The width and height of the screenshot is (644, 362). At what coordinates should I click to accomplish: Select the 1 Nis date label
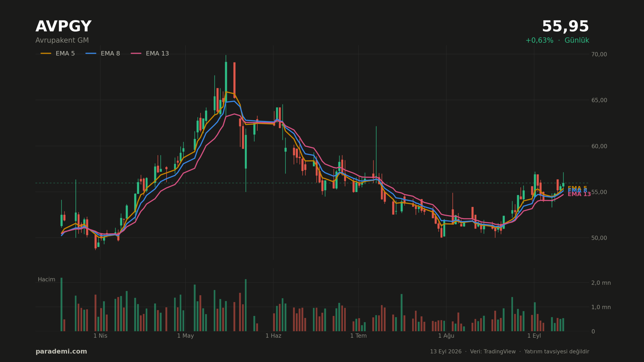(100, 336)
